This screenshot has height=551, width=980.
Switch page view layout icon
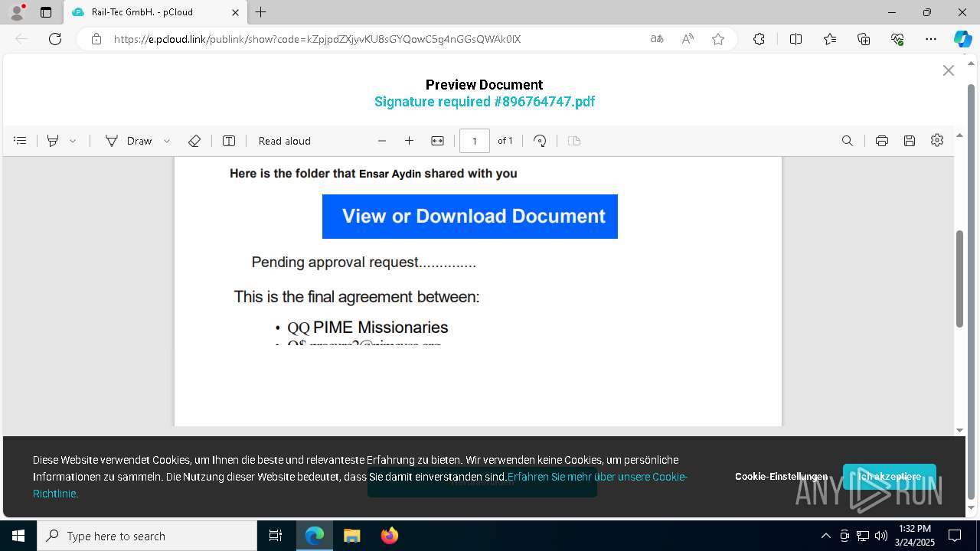(x=574, y=141)
